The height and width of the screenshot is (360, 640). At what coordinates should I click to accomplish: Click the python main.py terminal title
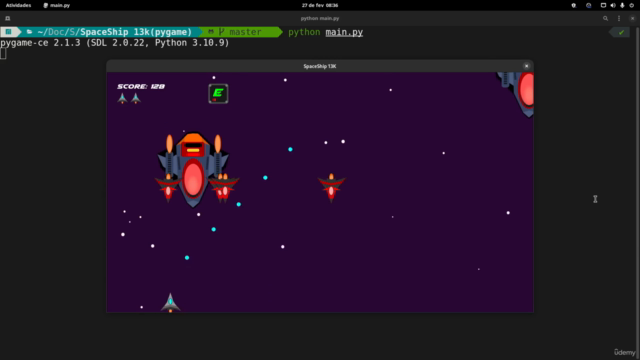point(320,18)
